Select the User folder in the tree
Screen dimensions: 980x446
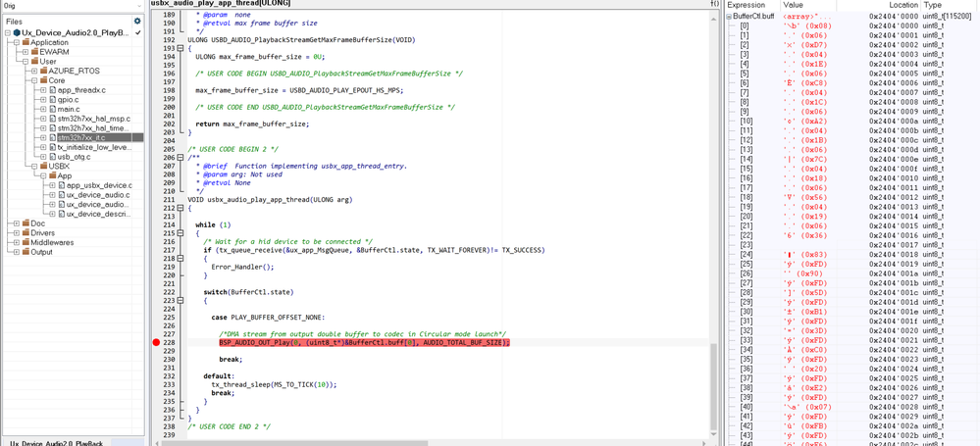(48, 62)
